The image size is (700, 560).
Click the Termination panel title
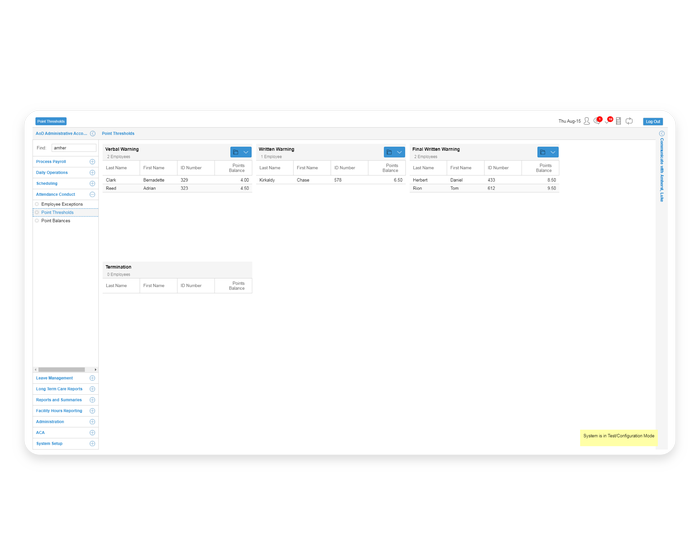click(118, 267)
